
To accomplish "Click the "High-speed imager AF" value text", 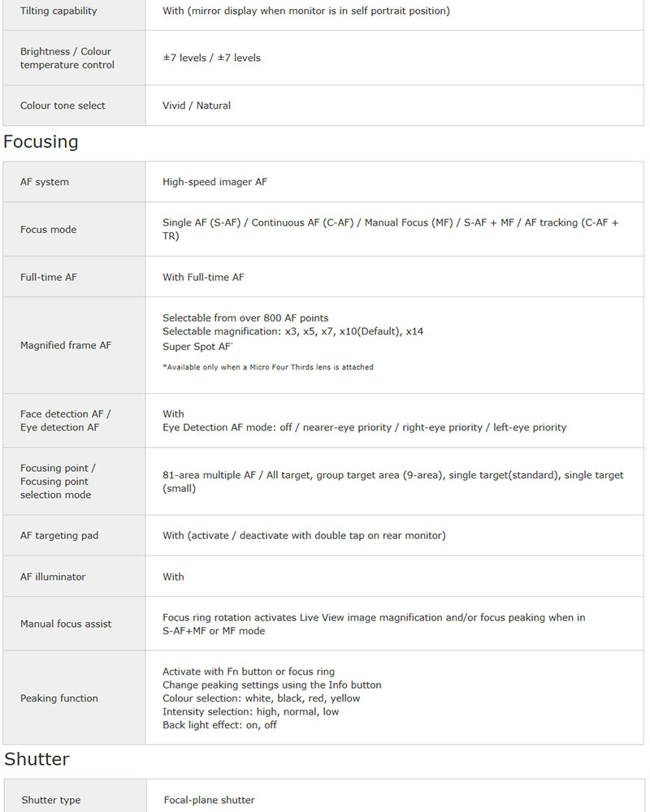I will pyautogui.click(x=214, y=182).
